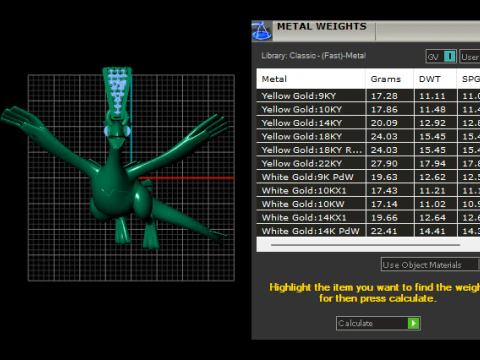Image resolution: width=480 pixels, height=360 pixels.
Task: Click the User button
Action: (x=470, y=57)
